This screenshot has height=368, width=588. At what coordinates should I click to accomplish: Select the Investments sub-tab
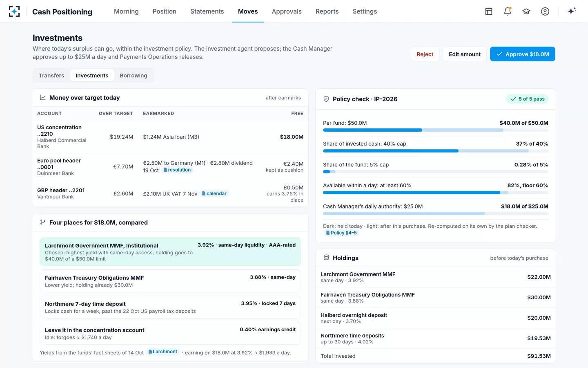coord(92,76)
